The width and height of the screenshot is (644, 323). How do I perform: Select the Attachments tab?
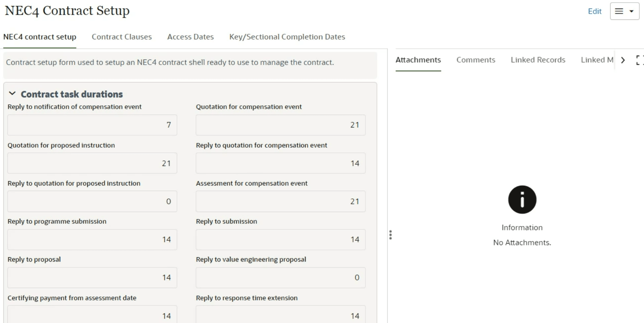click(x=418, y=60)
